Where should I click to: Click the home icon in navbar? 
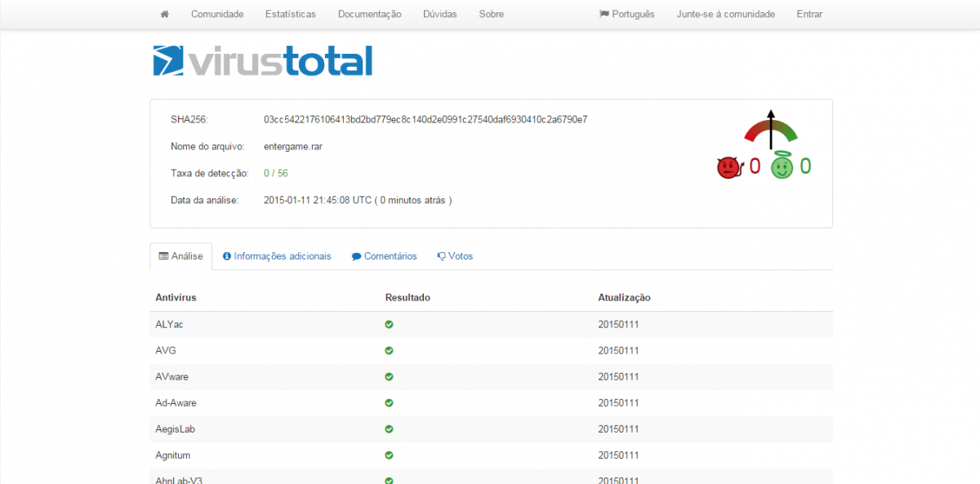165,14
